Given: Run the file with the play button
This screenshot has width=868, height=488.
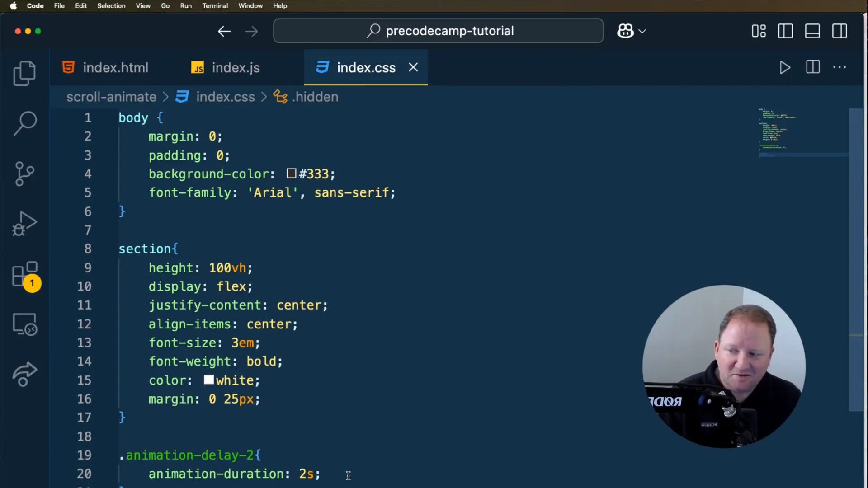Looking at the screenshot, I should tap(785, 68).
